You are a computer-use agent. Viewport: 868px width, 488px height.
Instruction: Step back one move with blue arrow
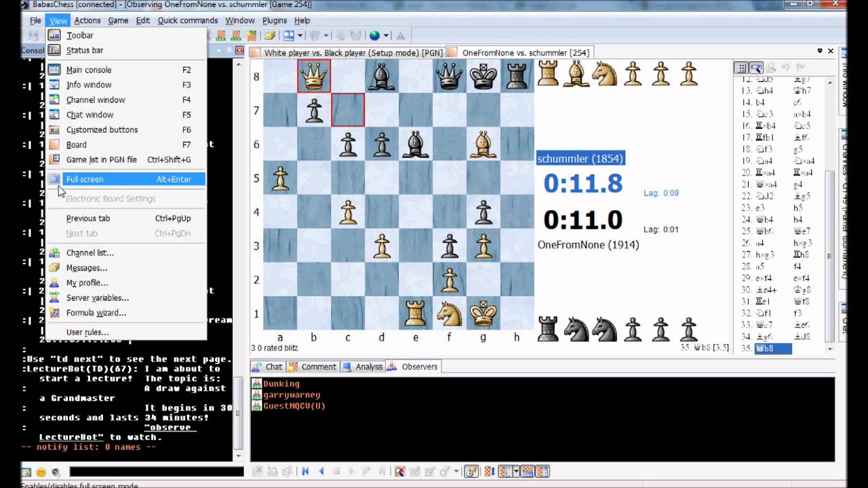321,472
